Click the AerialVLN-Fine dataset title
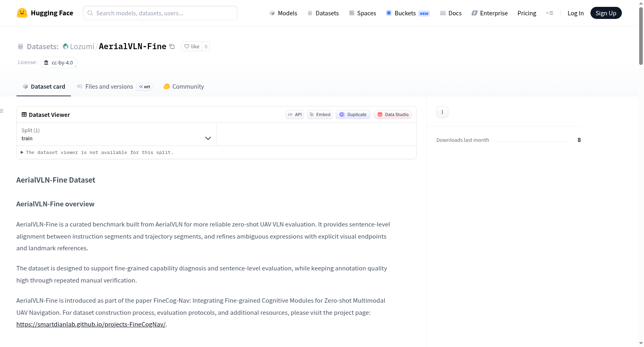The width and height of the screenshot is (644, 347). (x=133, y=46)
